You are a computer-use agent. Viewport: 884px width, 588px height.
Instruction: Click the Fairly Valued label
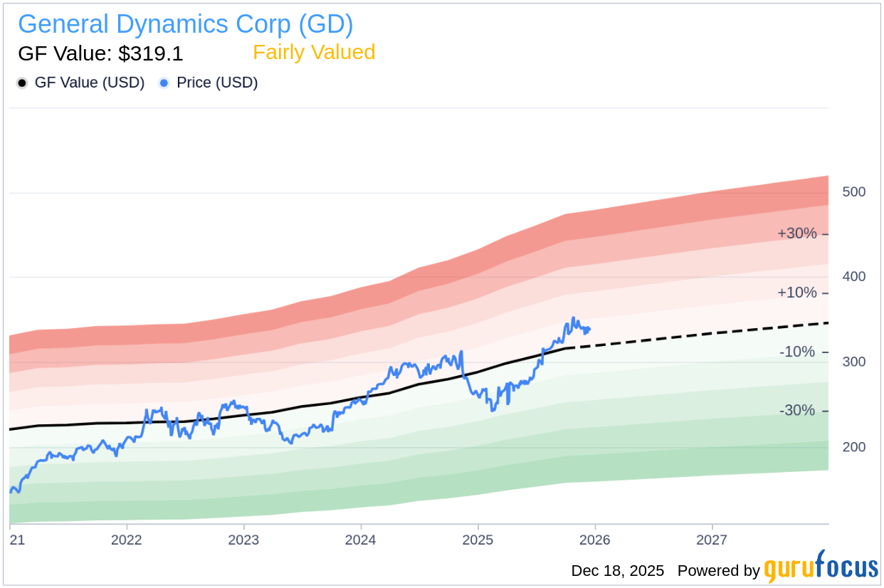tap(314, 52)
